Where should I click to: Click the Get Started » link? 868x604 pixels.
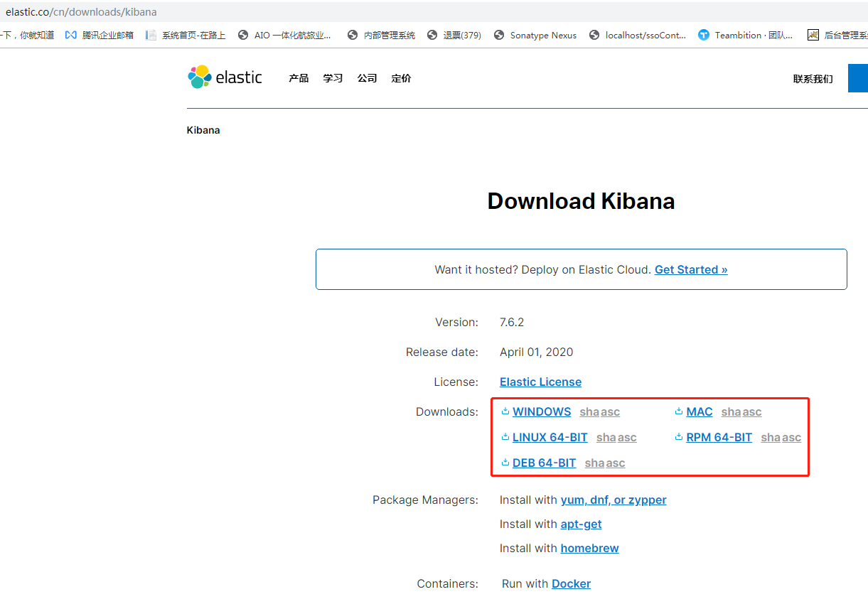pyautogui.click(x=691, y=269)
